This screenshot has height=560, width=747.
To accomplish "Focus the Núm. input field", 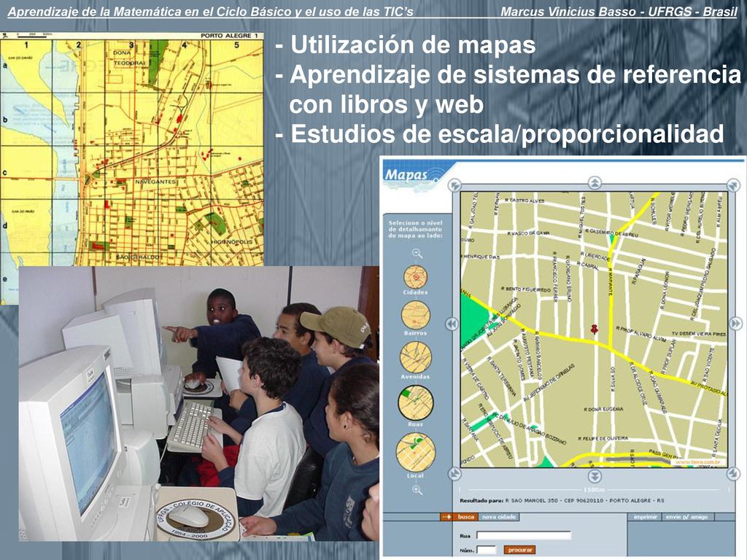I will click(486, 550).
